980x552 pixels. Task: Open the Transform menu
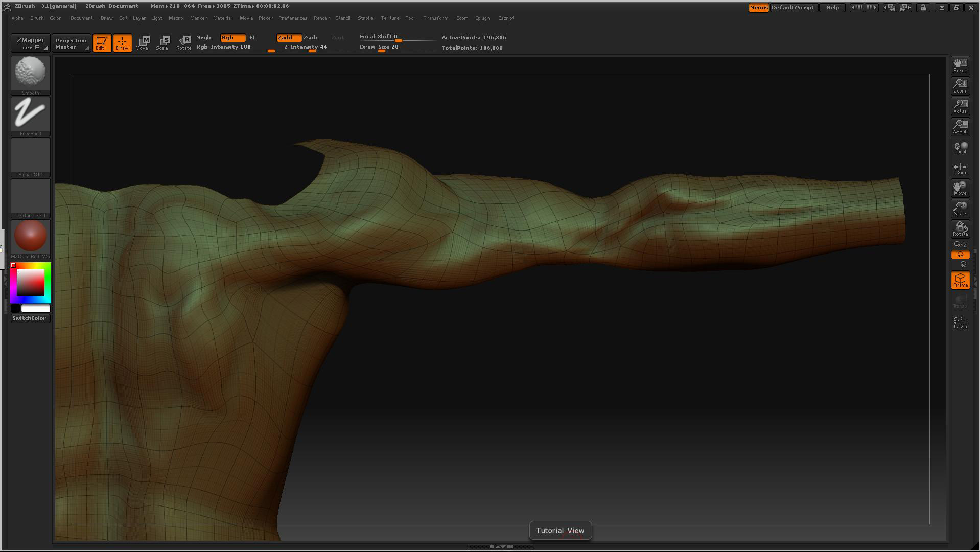436,18
